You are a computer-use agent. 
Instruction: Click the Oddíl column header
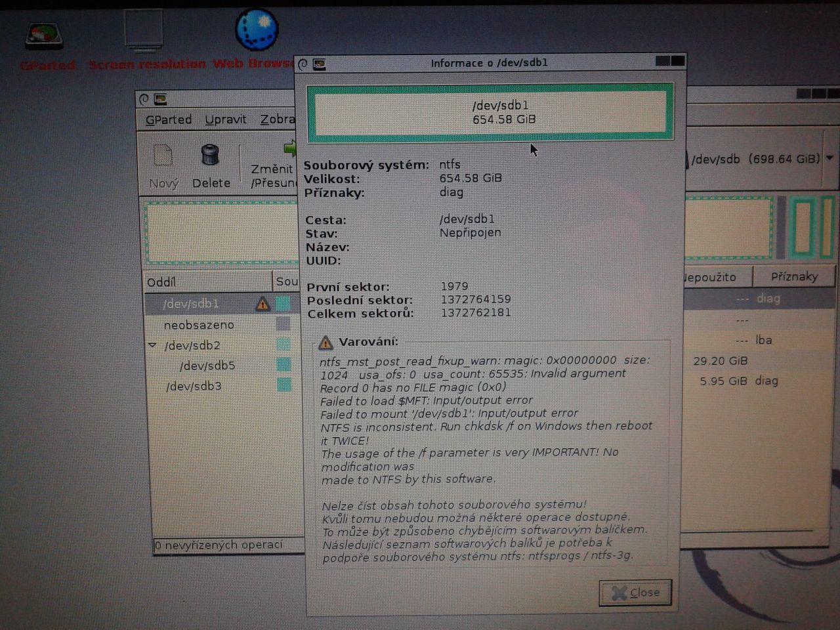tap(207, 282)
